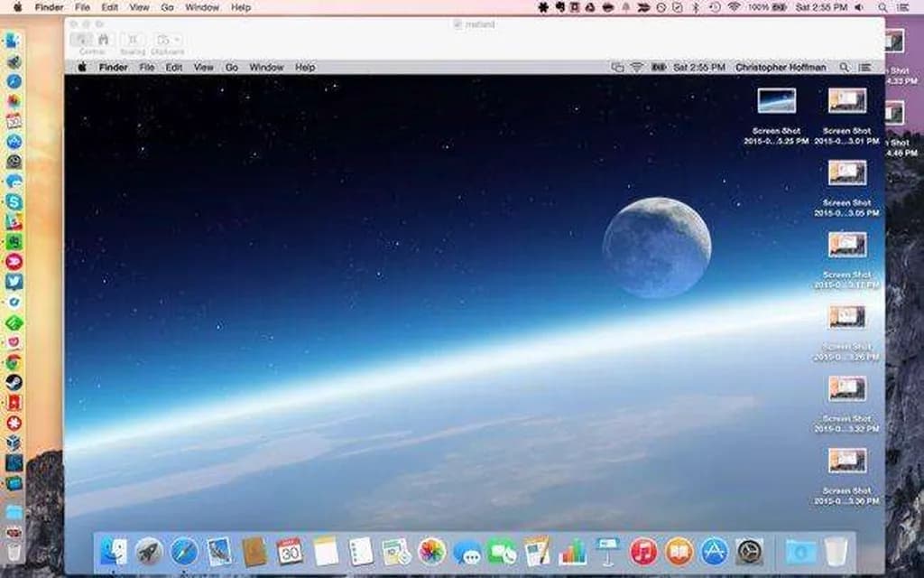Click the Launchpad rocket icon in Dock
The image size is (924, 578).
[x=149, y=551]
